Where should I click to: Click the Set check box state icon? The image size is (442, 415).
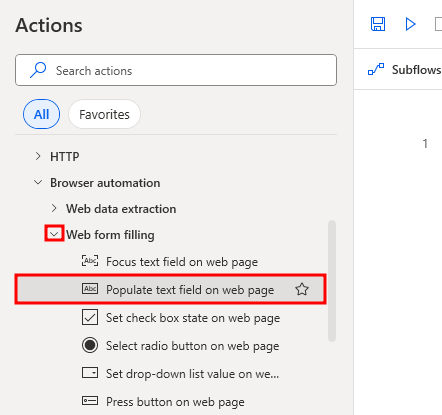(x=90, y=317)
